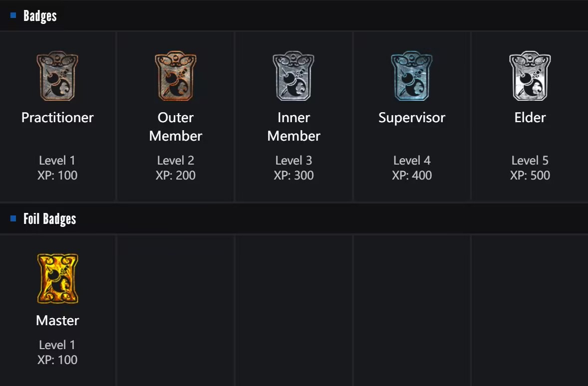588x386 pixels.
Task: Click Level 3 under Inner Member
Action: click(x=294, y=161)
